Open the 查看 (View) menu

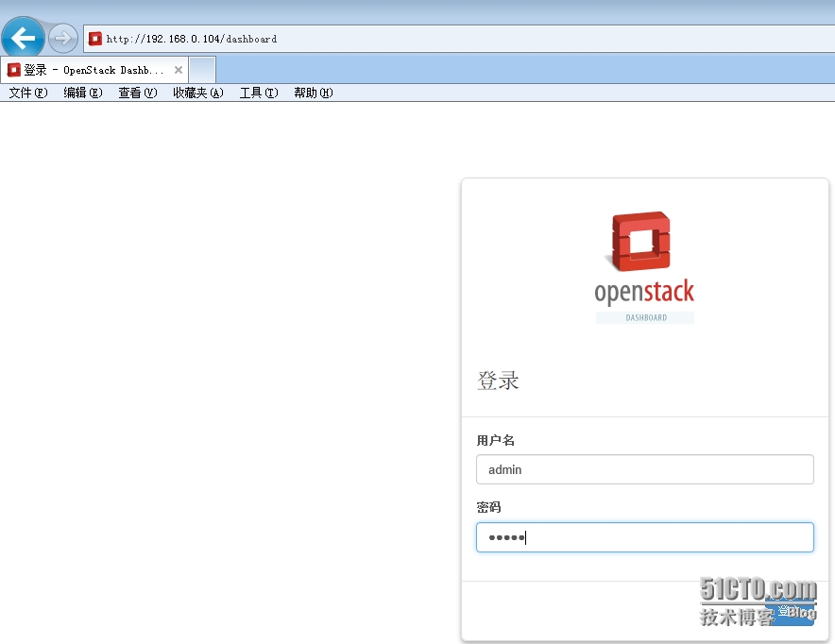[x=140, y=93]
